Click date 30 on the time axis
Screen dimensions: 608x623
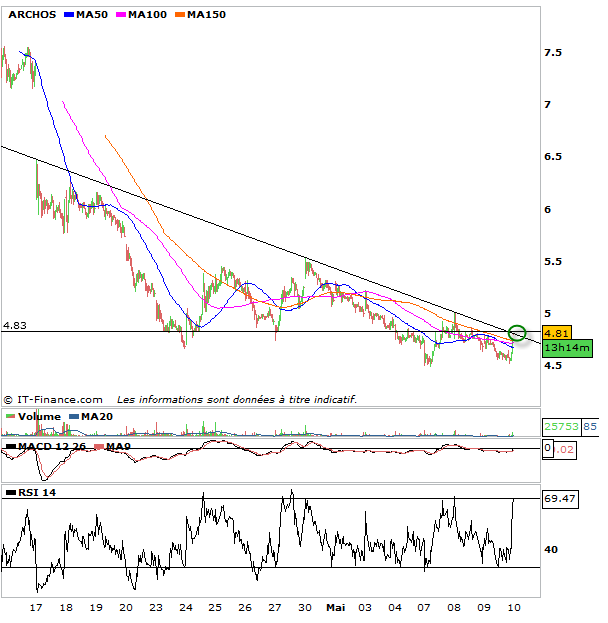point(306,607)
